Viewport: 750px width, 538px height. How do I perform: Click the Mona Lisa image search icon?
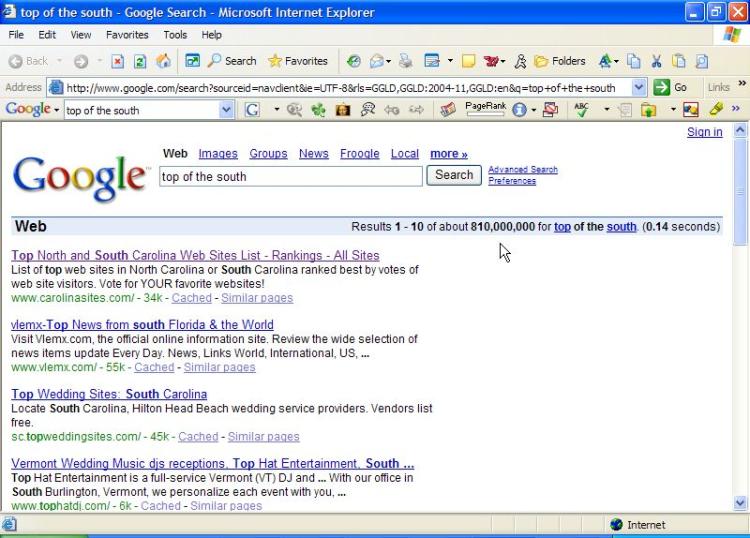(x=342, y=110)
